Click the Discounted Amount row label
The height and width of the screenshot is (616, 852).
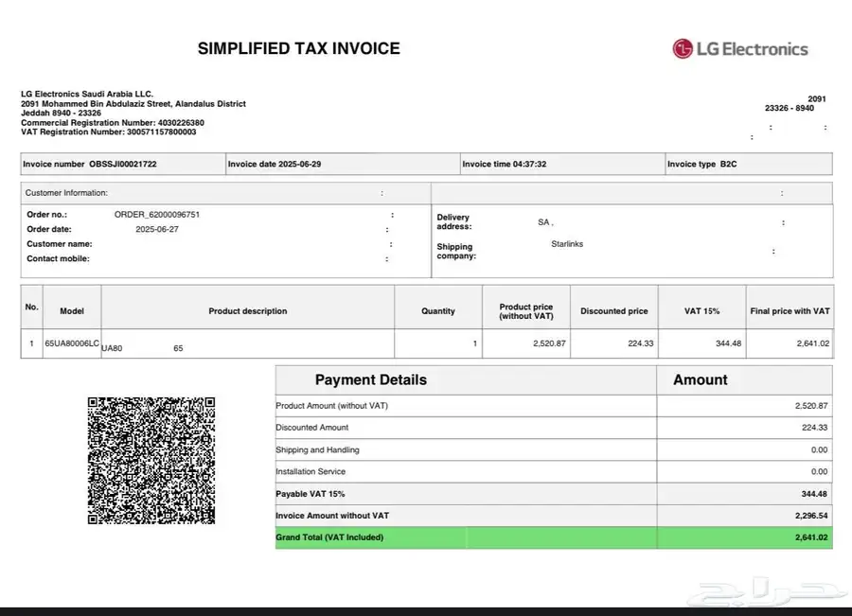[311, 428]
